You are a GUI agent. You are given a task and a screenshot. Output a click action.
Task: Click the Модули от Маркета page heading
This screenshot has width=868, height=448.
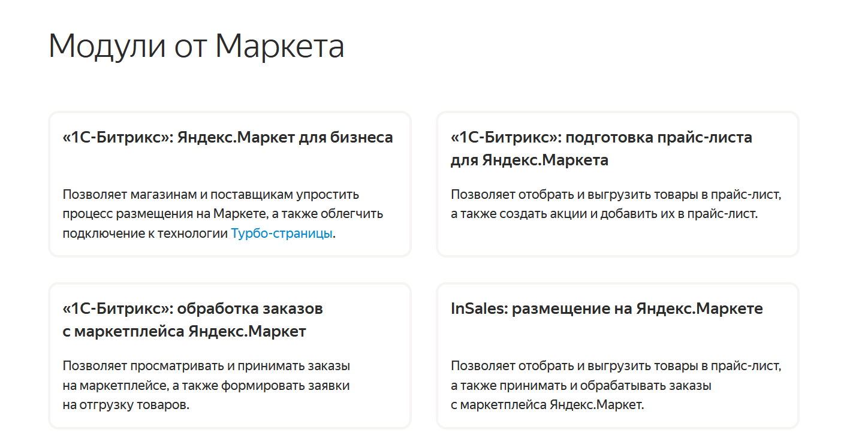(x=197, y=46)
